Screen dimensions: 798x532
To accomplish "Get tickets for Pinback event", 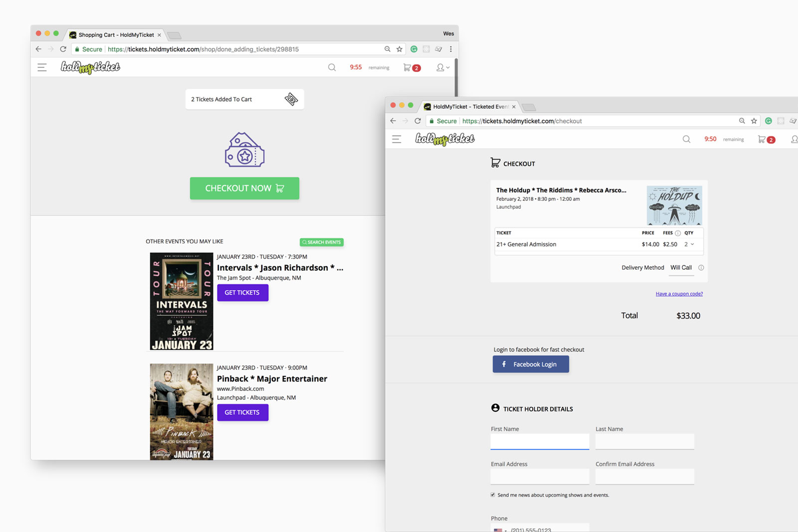I will (242, 412).
